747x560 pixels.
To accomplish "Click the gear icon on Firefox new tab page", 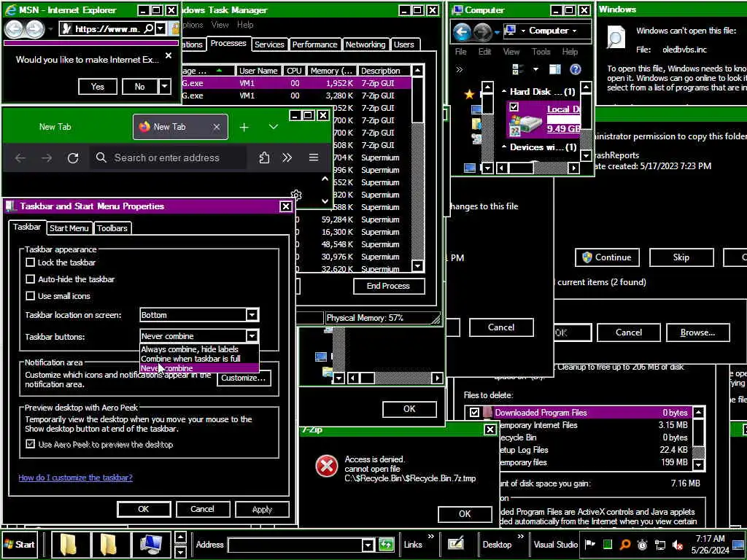I will (296, 194).
